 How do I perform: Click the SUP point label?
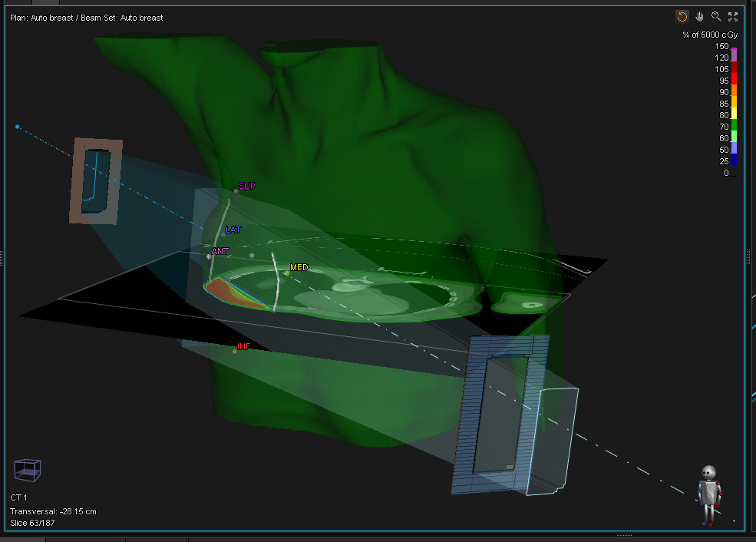tap(247, 186)
